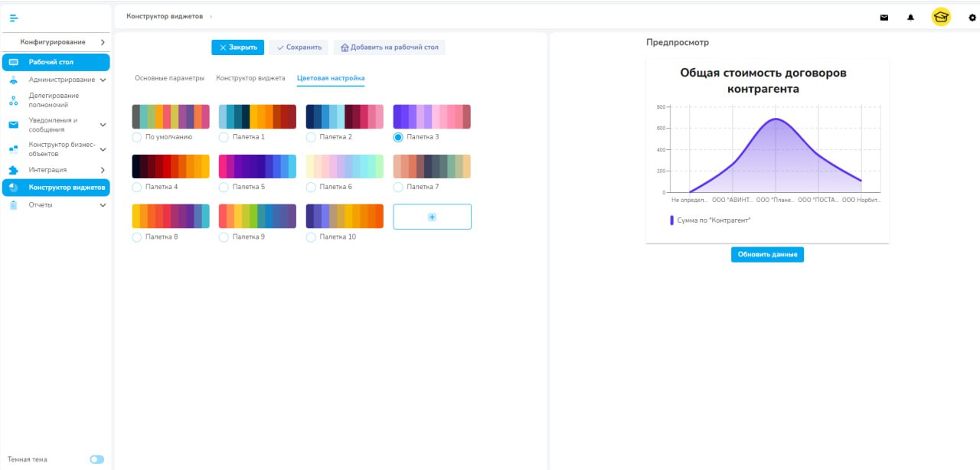The width and height of the screenshot is (980, 470).
Task: Click the Сохранить button
Action: coord(299,47)
